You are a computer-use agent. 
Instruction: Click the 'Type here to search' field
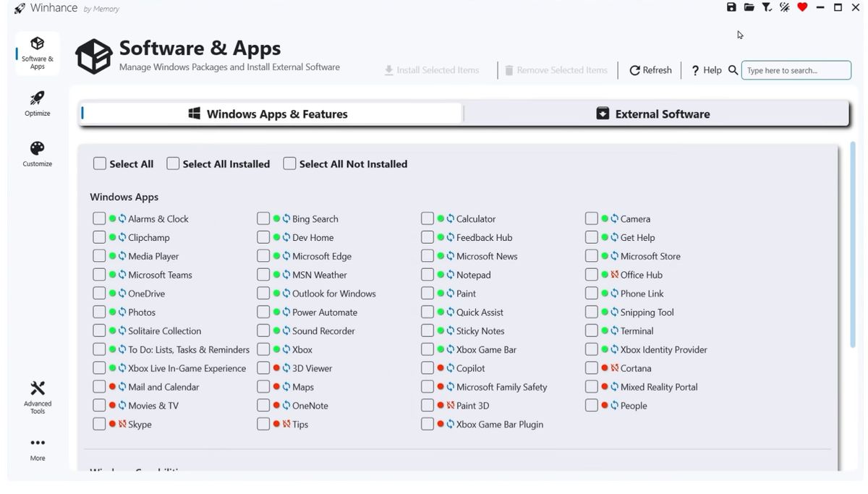796,70
